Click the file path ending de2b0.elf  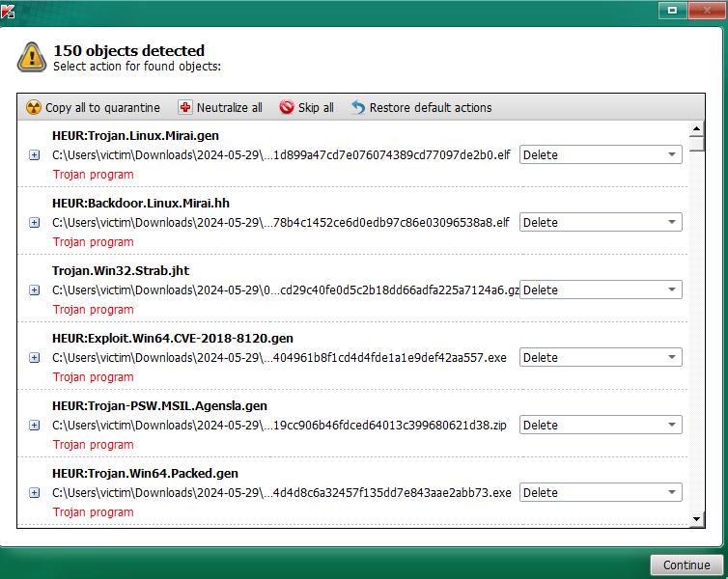[281, 155]
